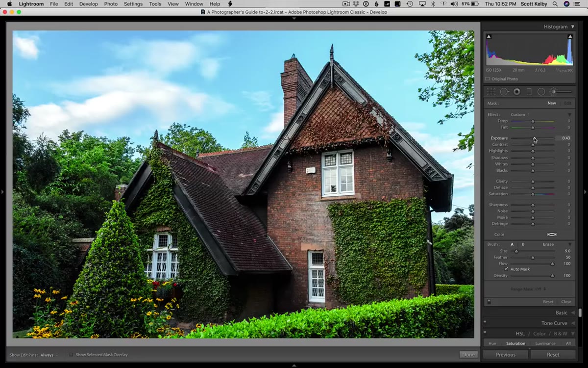Toggle the HSL panel on/off switch
Viewport: 588px width, 368px height.
click(485, 333)
